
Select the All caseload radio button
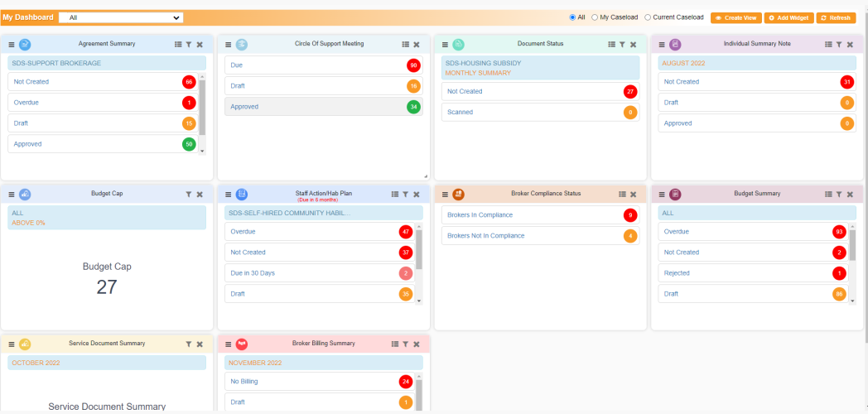(572, 17)
